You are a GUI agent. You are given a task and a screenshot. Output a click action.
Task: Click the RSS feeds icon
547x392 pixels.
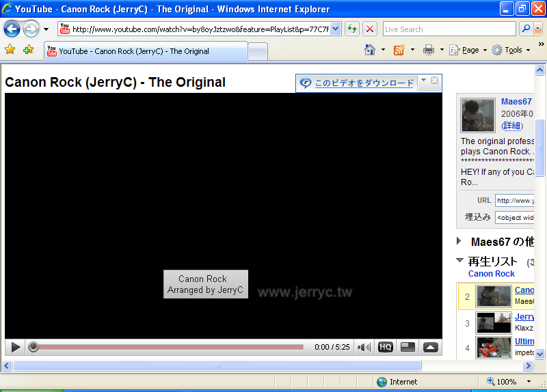[x=399, y=50]
